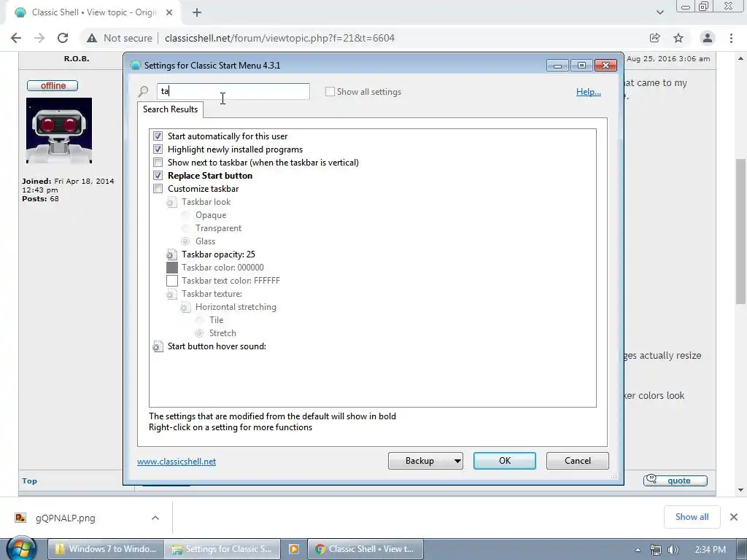
Task: Open the Backup dropdown arrow
Action: pyautogui.click(x=457, y=461)
